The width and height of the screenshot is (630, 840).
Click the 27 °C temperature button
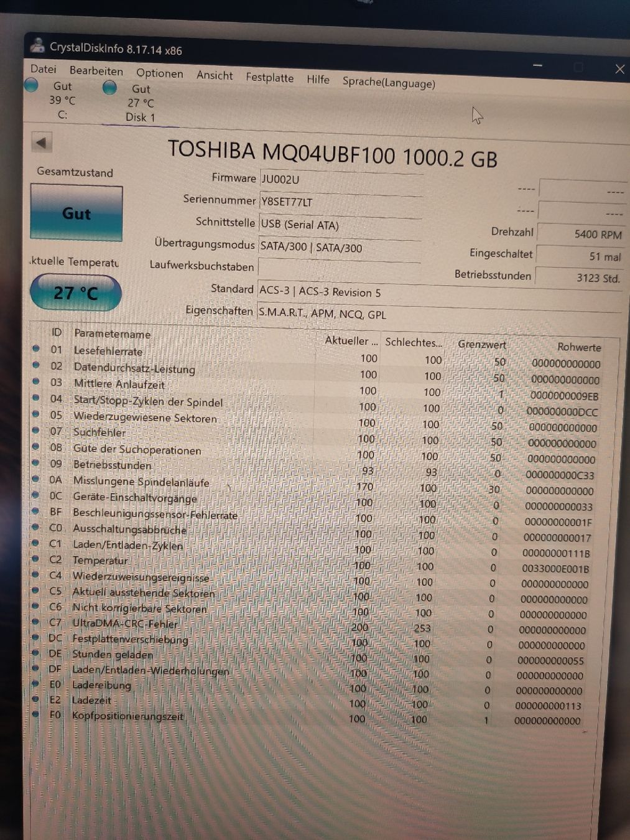point(75,292)
